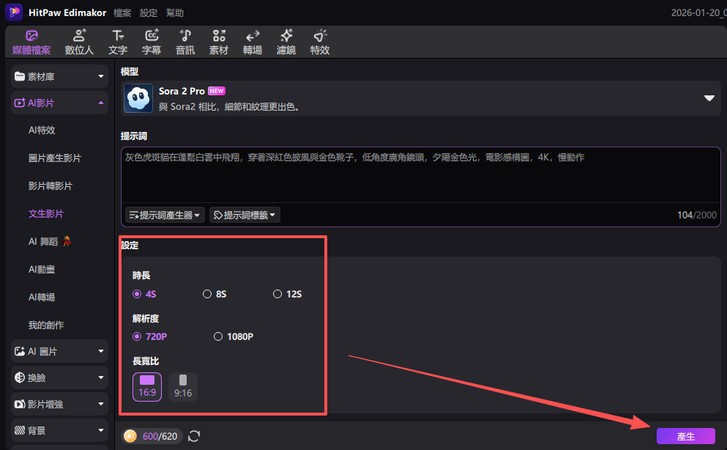The height and width of the screenshot is (450, 727).
Task: Click the Sora 2 Pro model name
Action: click(x=182, y=91)
